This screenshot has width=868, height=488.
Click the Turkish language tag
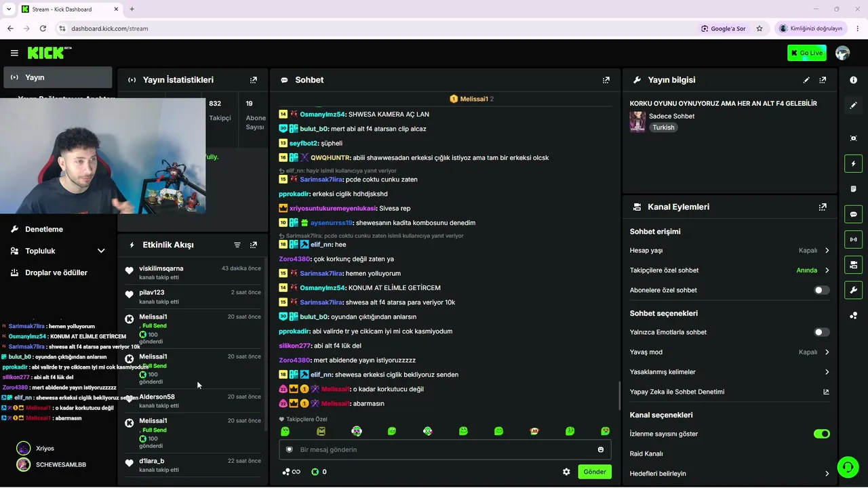663,127
